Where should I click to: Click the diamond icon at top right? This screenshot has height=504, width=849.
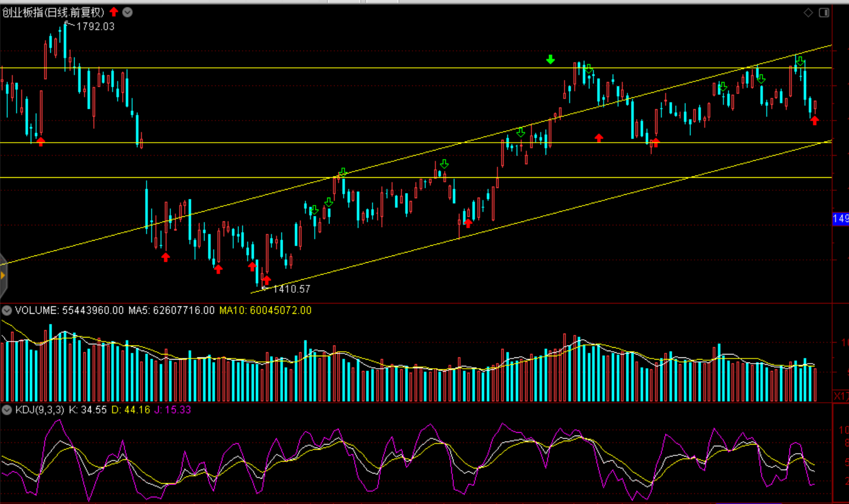pos(808,12)
